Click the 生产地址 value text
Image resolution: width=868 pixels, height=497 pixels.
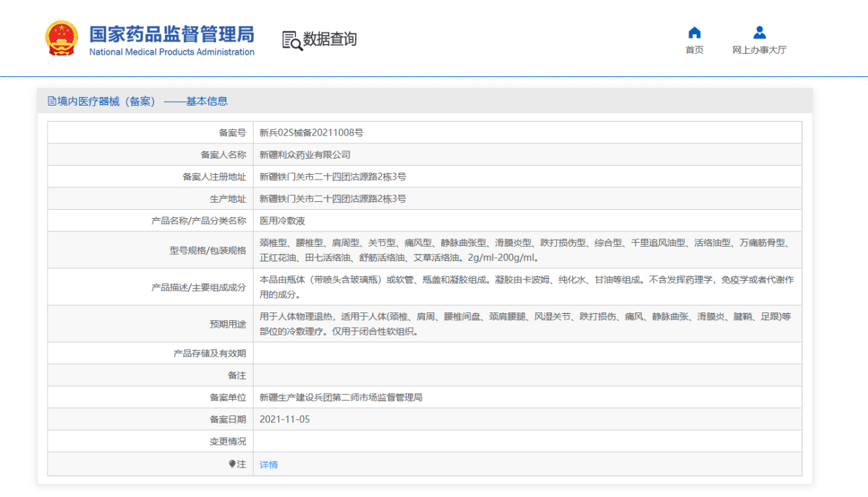click(333, 199)
